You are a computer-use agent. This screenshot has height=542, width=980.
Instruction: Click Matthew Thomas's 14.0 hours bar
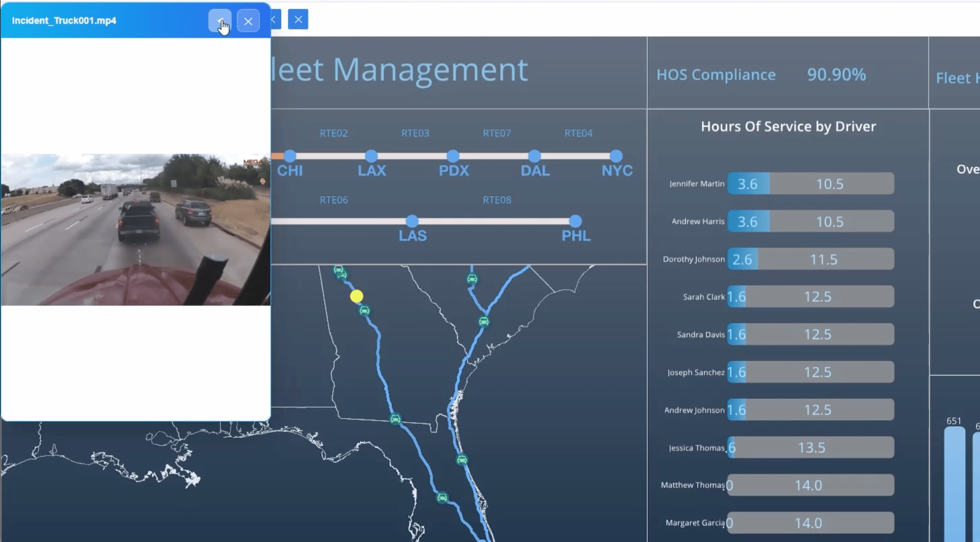click(x=810, y=485)
